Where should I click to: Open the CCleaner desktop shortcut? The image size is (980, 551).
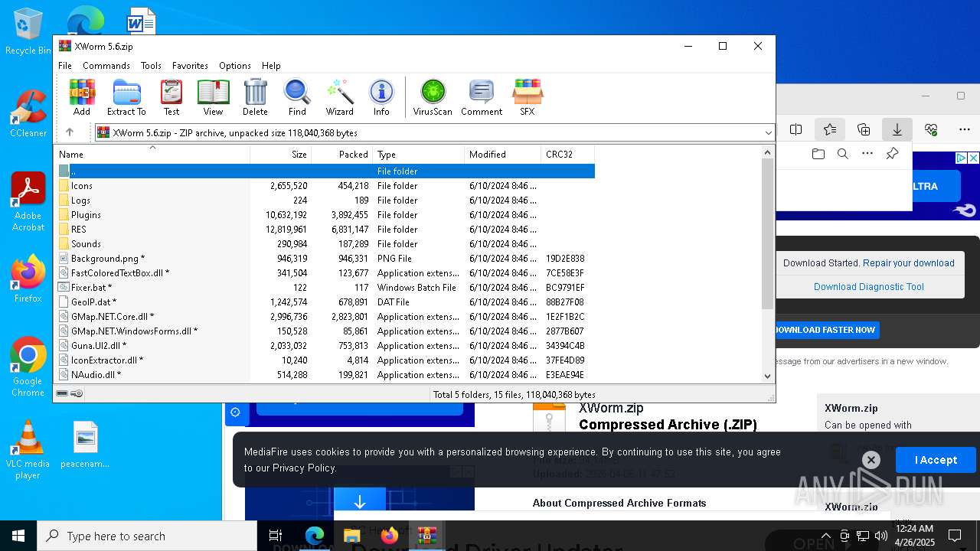coord(28,113)
